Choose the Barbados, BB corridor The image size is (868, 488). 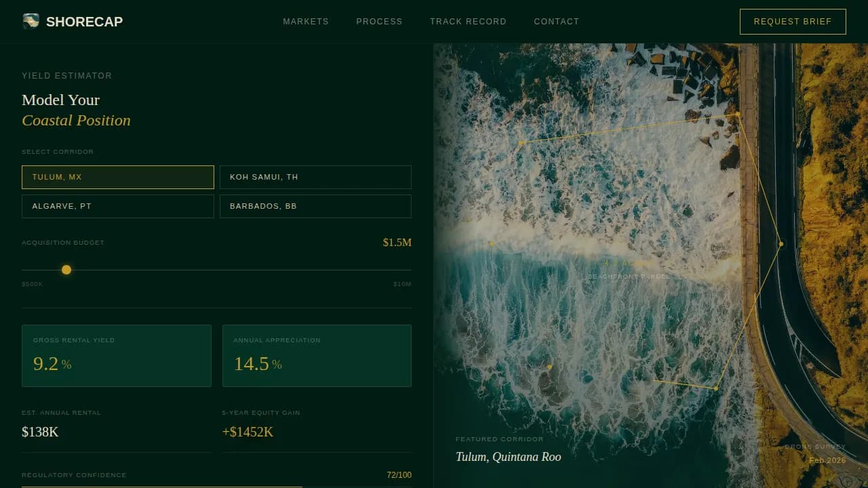[x=315, y=206]
